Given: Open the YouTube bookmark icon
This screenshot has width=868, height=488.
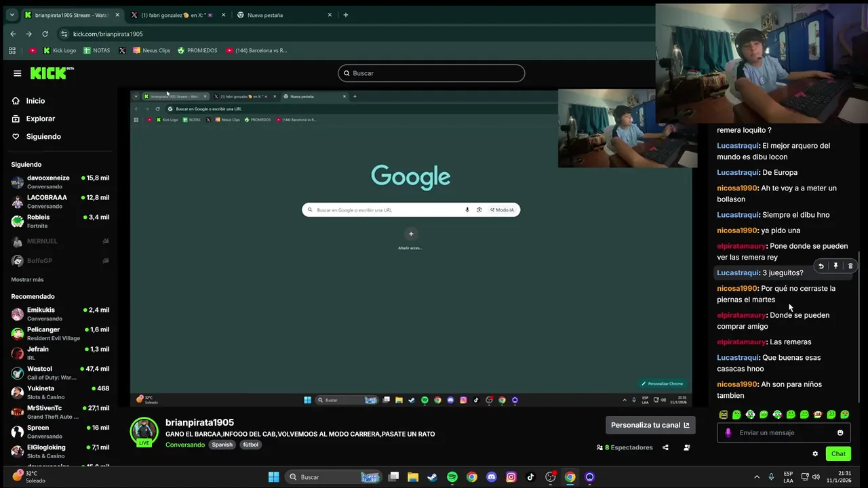Looking at the screenshot, I should click(33, 50).
